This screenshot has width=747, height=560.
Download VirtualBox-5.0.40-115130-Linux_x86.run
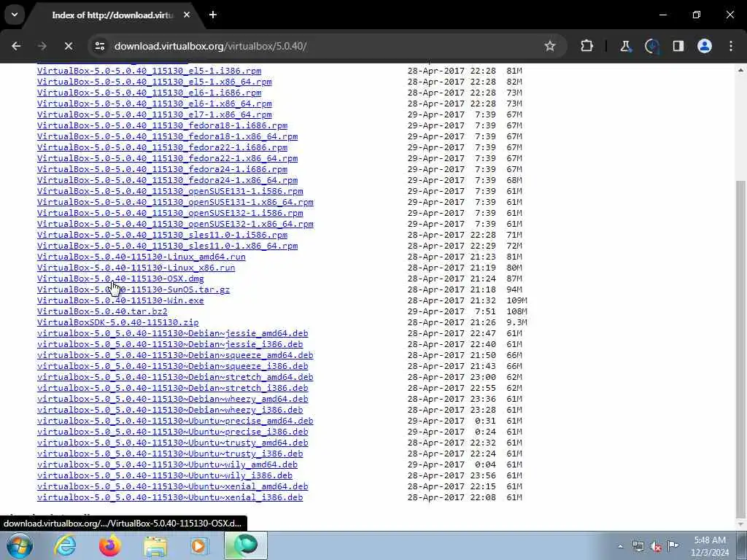pyautogui.click(x=136, y=268)
